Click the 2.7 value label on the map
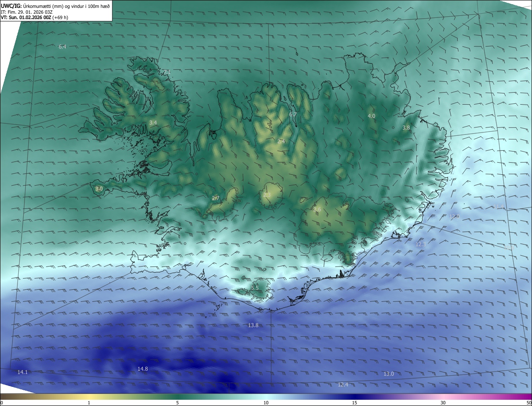Image resolution: width=532 pixels, height=406 pixels. point(215,198)
